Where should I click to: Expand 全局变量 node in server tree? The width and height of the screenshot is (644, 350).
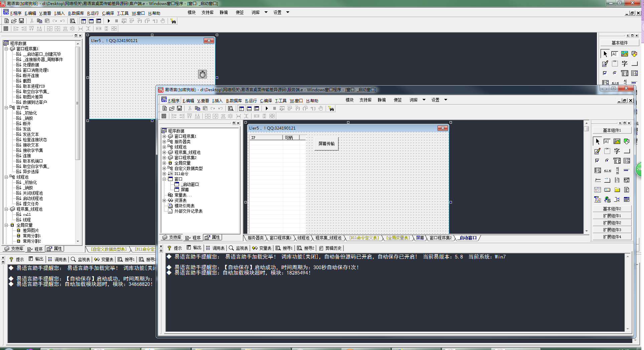click(x=164, y=163)
